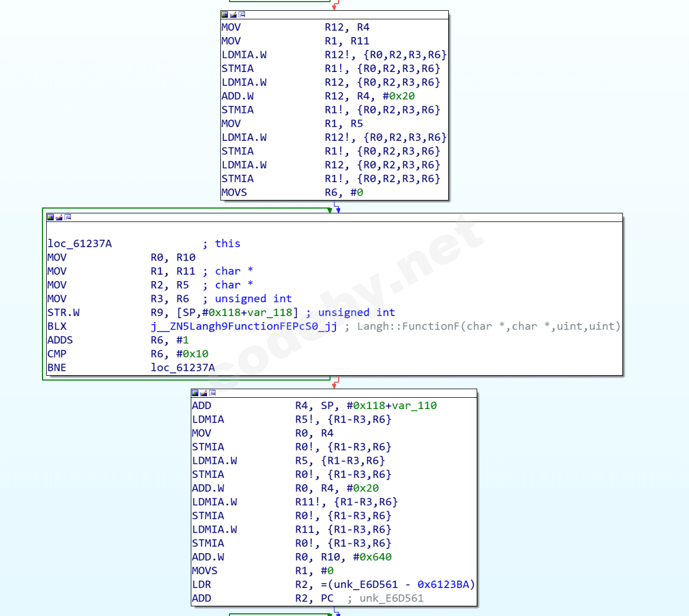The image size is (689, 616).
Task: Click the pencil icon on the loc_61237A block
Action: [59, 217]
